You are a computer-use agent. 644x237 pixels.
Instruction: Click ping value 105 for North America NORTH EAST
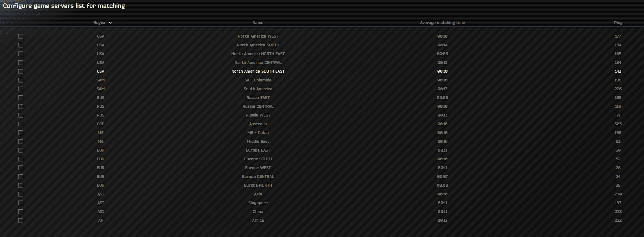[x=618, y=54]
